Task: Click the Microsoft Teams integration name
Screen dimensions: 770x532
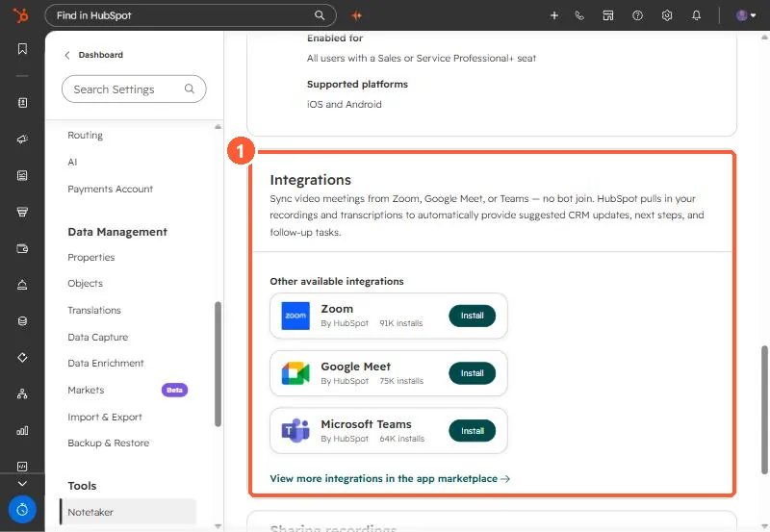Action: [366, 424]
